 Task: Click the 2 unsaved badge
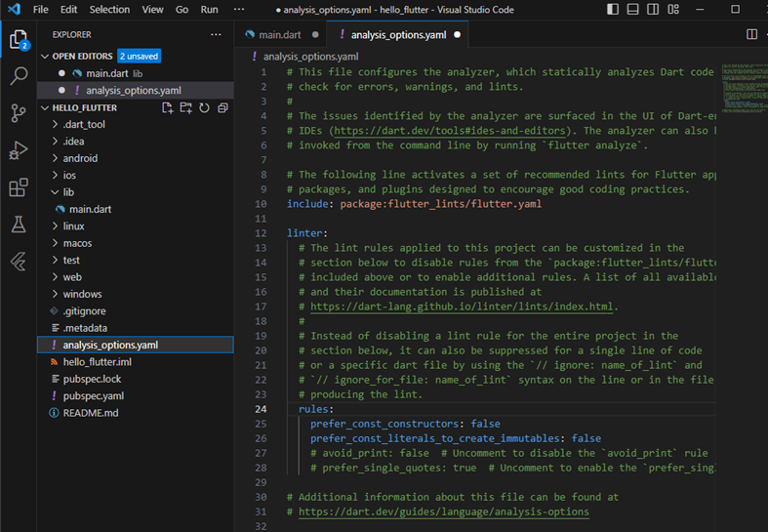click(x=140, y=57)
